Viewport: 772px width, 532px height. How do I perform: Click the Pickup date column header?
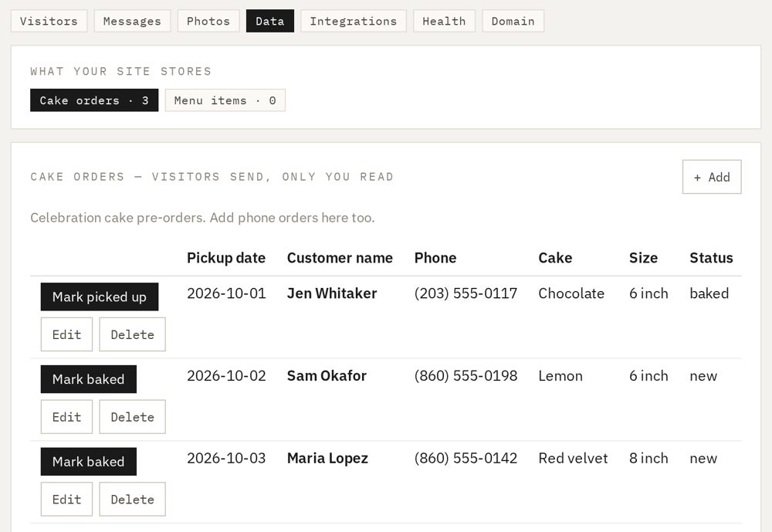click(x=226, y=258)
